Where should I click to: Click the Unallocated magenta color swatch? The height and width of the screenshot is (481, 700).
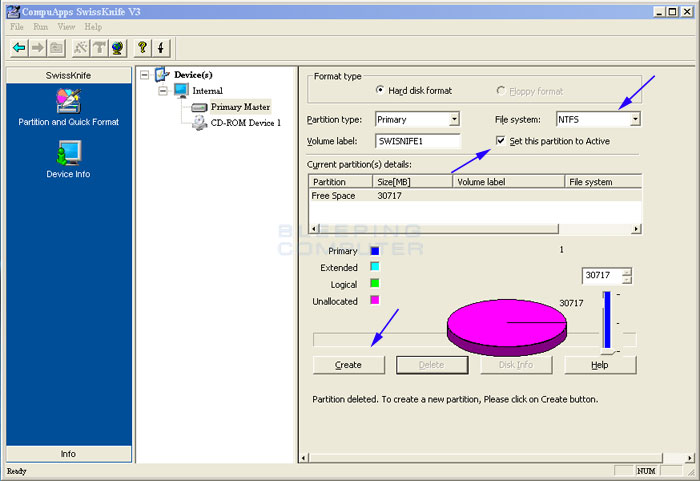coord(375,300)
